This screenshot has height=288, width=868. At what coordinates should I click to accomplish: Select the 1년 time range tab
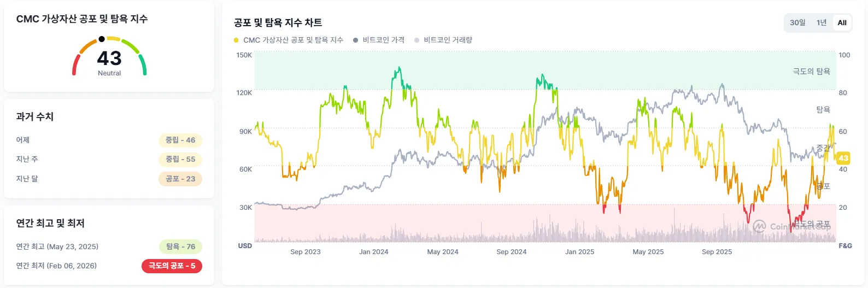(821, 22)
